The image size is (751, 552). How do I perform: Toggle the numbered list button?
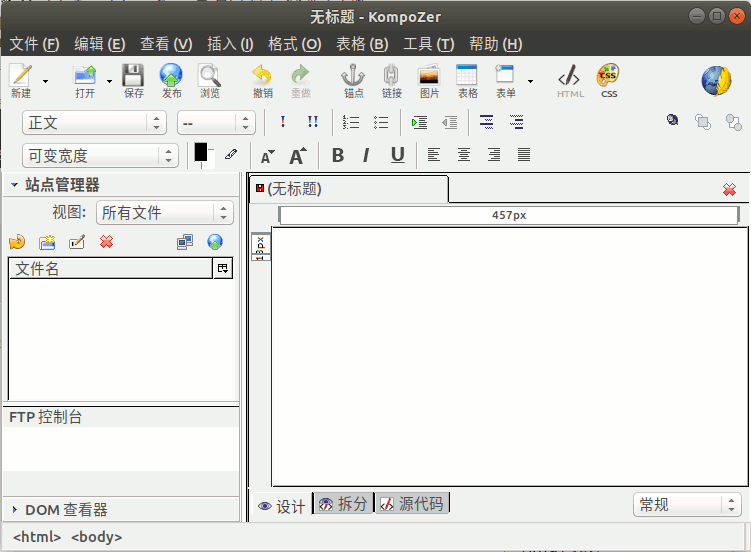click(x=351, y=122)
